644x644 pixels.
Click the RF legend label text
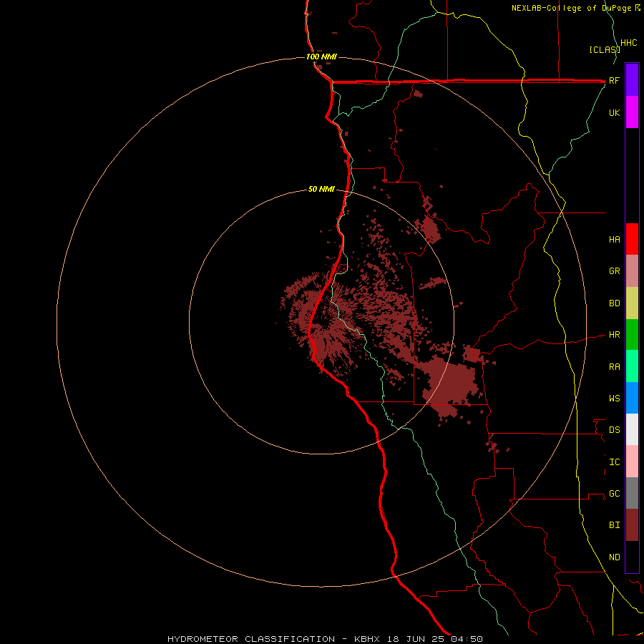click(x=614, y=80)
